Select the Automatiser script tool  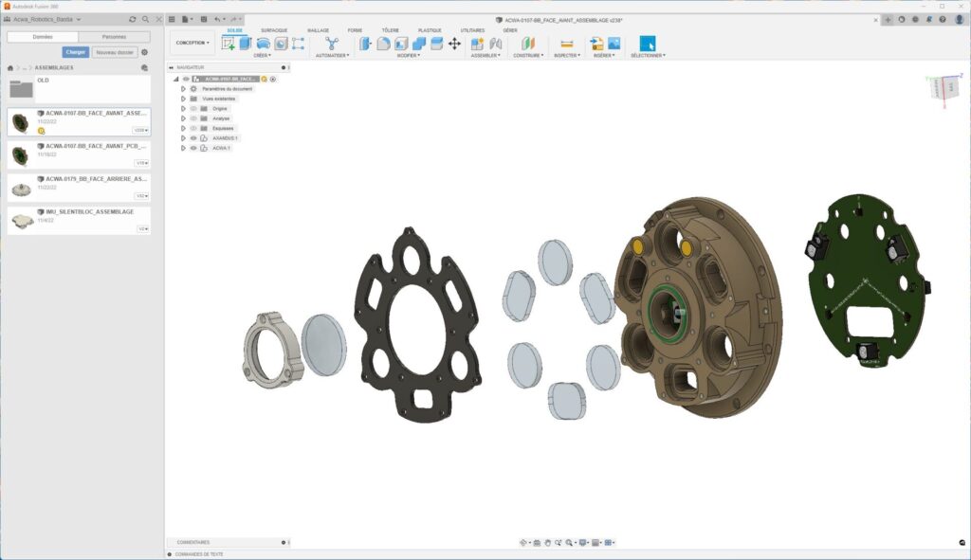331,45
